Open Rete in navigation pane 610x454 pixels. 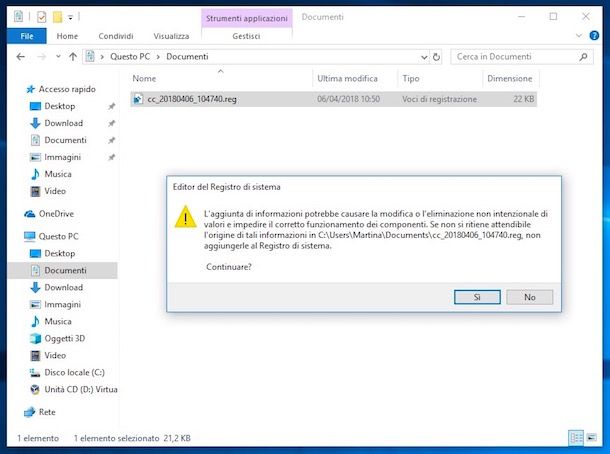pyautogui.click(x=47, y=412)
